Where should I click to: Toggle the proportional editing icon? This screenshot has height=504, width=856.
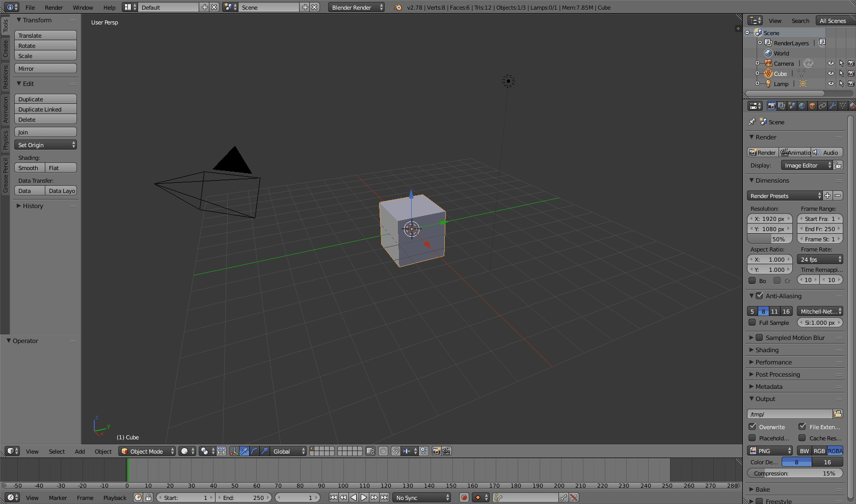(383, 451)
